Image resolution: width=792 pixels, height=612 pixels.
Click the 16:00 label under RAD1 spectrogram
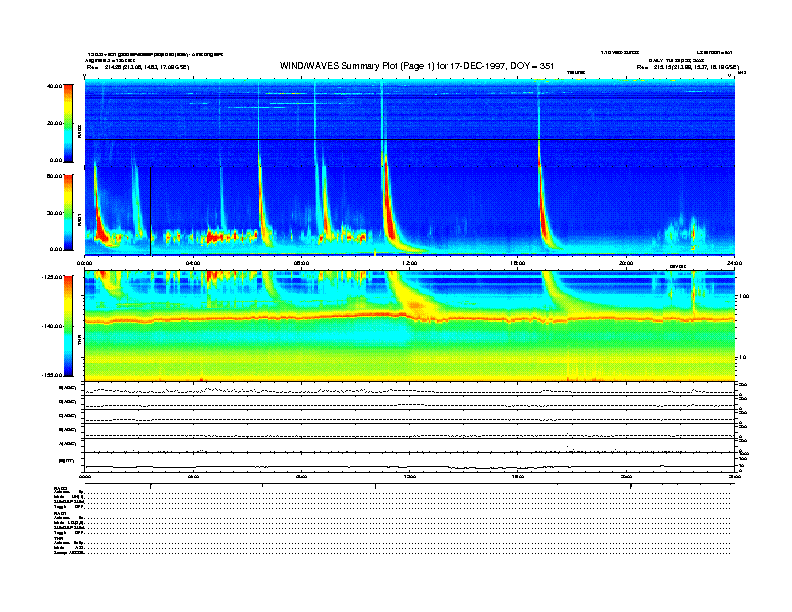tap(518, 263)
